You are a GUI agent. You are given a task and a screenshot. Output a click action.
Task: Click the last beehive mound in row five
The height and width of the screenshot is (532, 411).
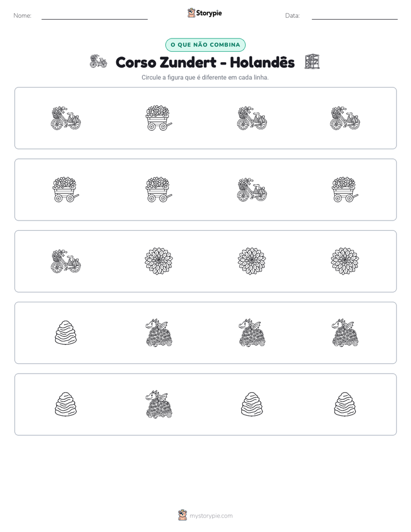(x=345, y=404)
